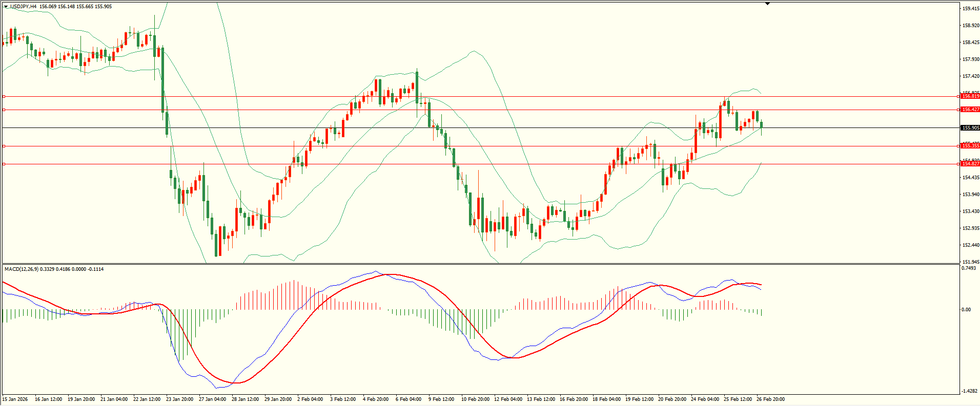
Task: Click the 0.00 level on MACD scale
Action: pyautogui.click(x=966, y=309)
